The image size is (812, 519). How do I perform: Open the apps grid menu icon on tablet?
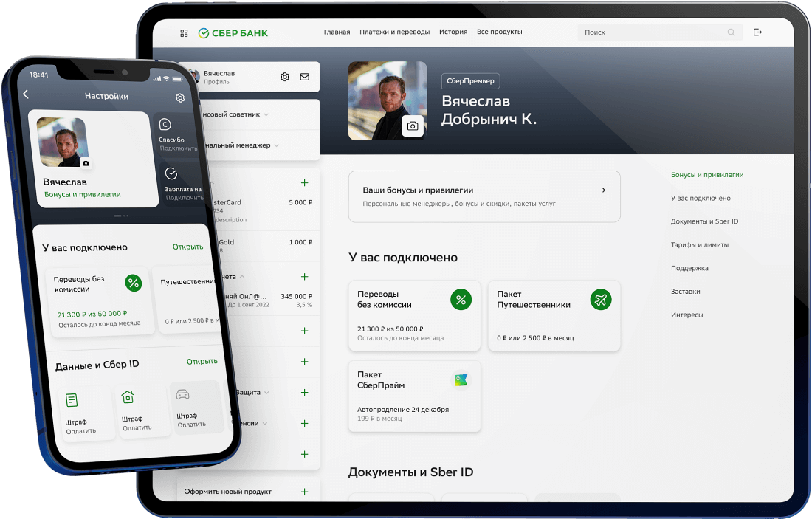(x=184, y=33)
